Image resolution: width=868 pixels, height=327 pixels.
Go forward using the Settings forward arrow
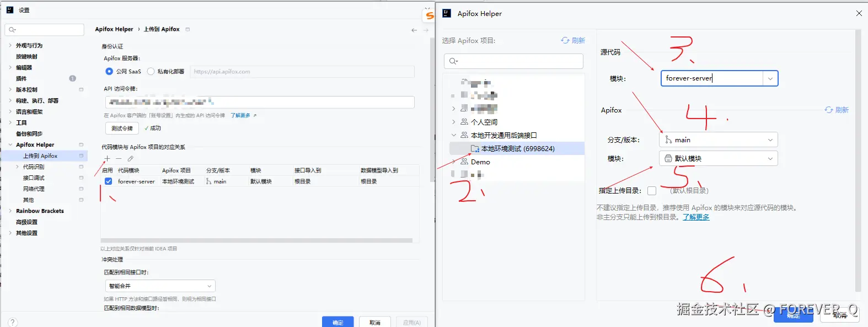426,30
